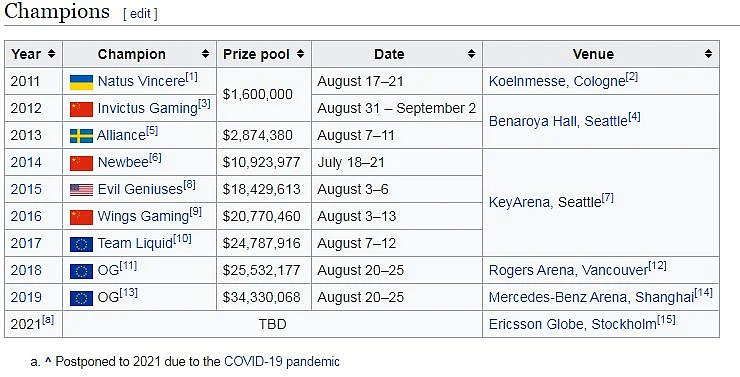Jump to citation 15 beside Ericsson Globe
The width and height of the screenshot is (740, 377).
pos(666,320)
